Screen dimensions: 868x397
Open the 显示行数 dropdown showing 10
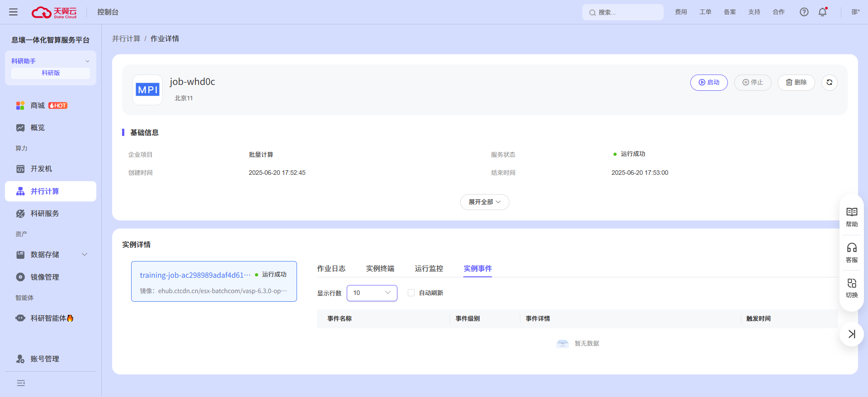click(372, 293)
